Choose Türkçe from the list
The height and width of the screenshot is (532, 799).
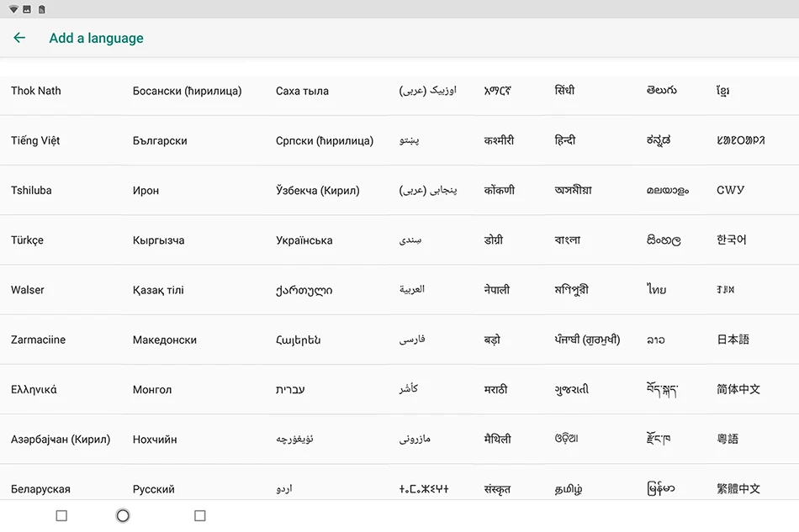(x=27, y=240)
